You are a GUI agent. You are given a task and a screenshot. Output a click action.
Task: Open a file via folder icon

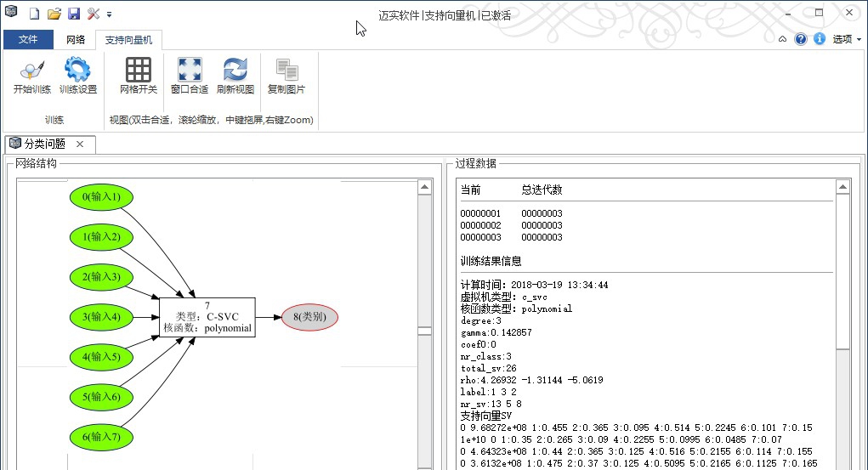54,14
